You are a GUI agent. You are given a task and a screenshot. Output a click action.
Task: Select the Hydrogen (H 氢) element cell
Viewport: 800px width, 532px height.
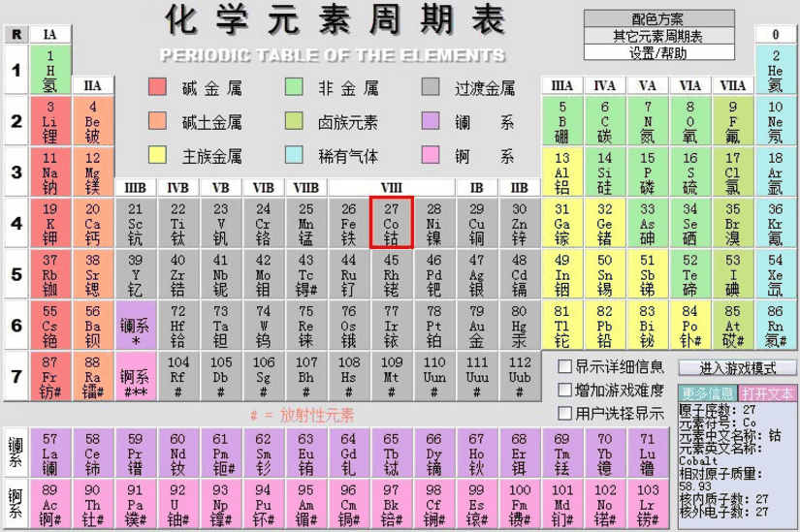pyautogui.click(x=49, y=71)
